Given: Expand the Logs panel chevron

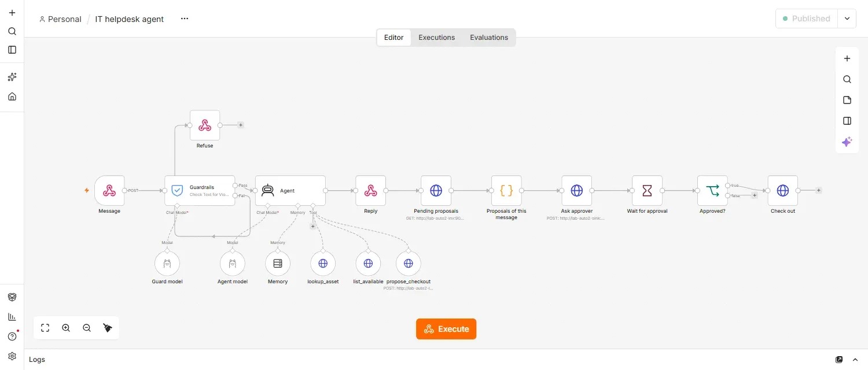Looking at the screenshot, I should (856, 360).
